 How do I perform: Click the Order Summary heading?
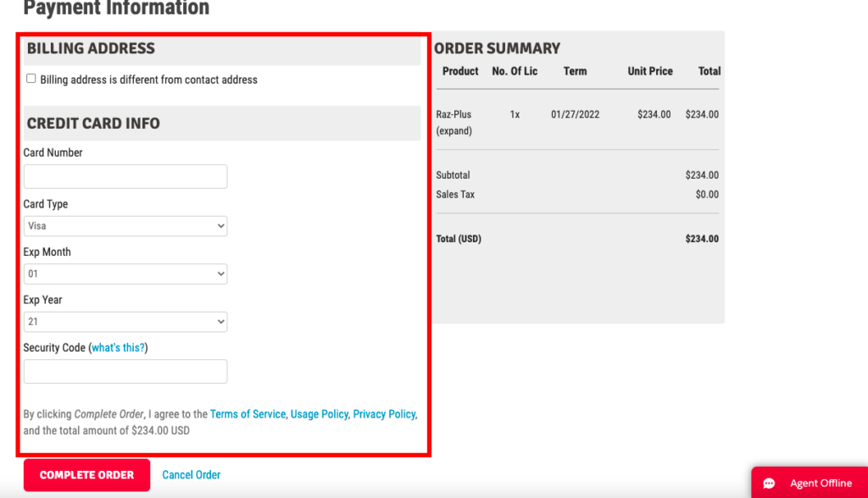tap(498, 48)
